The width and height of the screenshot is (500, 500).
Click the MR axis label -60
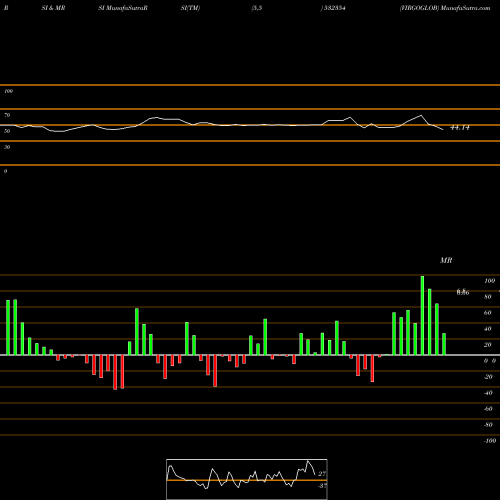coord(488,409)
